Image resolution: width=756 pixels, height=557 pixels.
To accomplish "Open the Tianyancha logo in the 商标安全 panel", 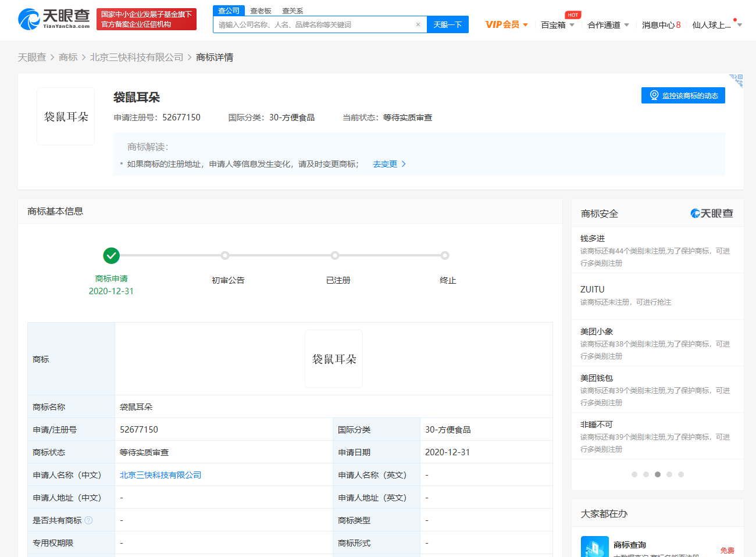I will point(712,213).
